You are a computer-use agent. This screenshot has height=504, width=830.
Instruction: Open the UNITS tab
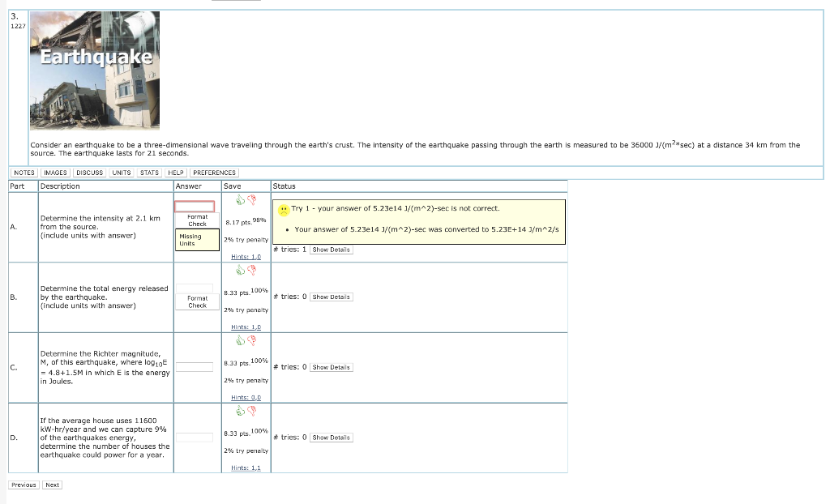coord(122,173)
